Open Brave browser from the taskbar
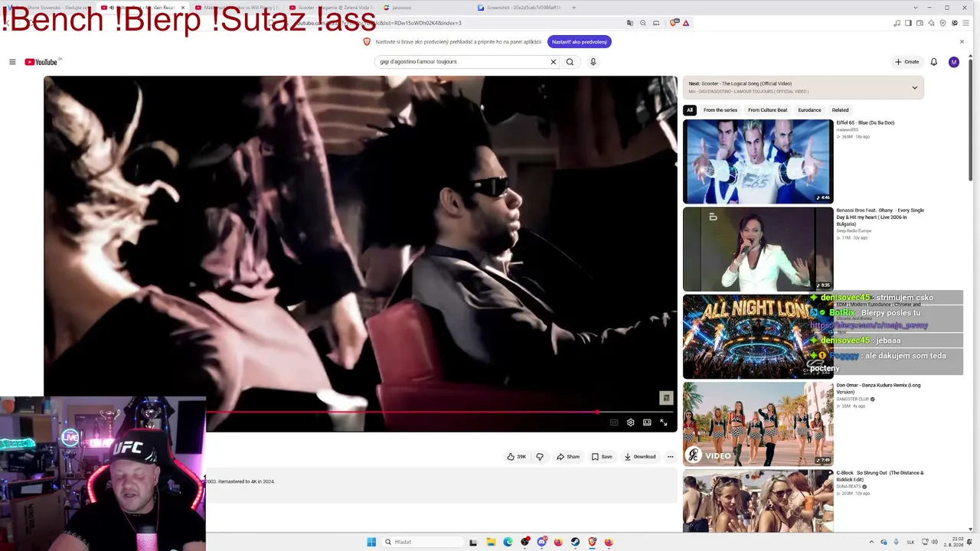980x551 pixels. coord(592,542)
